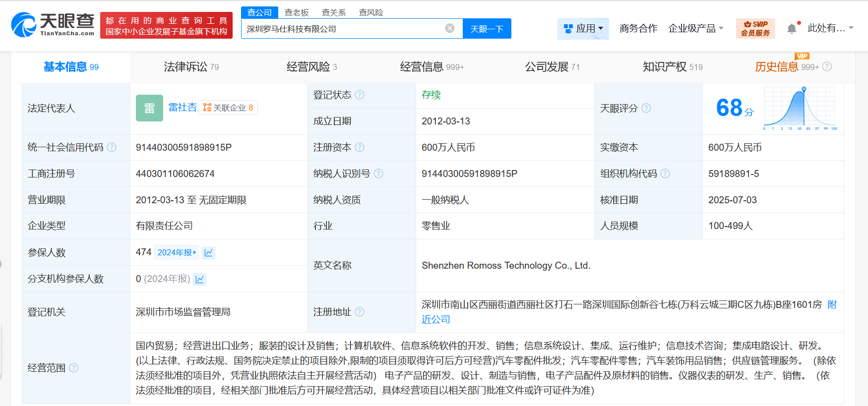Click English name Shenzhen Romoss Technology
The image size is (868, 406).
coord(506,265)
